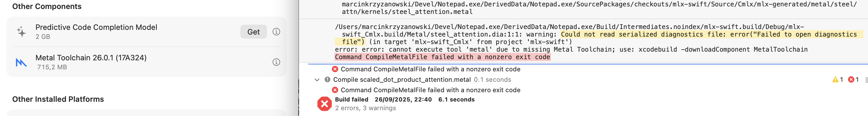Click error icon of CompileMetalFile row under scaled_dot_product_attention
The width and height of the screenshot is (868, 116).
point(335,90)
